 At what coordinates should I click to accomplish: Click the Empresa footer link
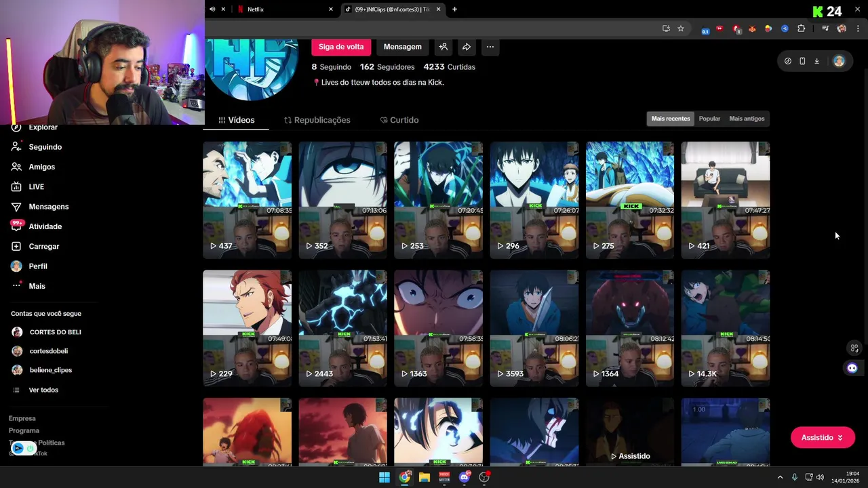(22, 419)
